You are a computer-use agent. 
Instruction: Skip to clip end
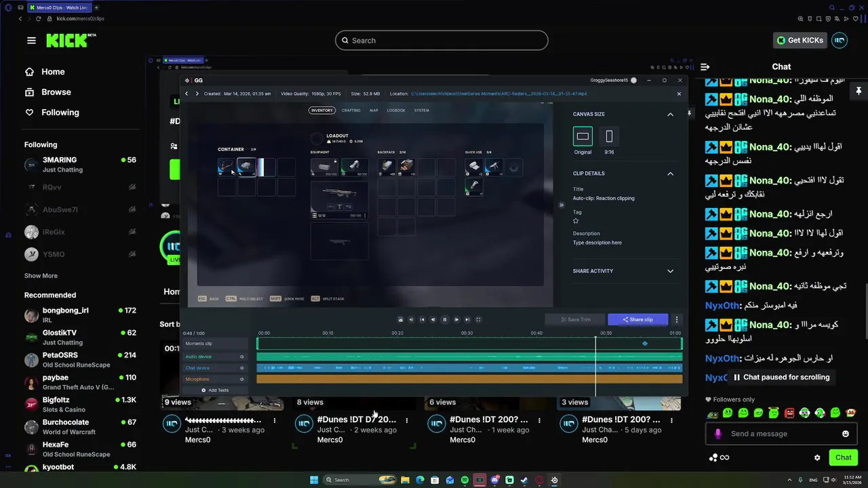pos(467,319)
